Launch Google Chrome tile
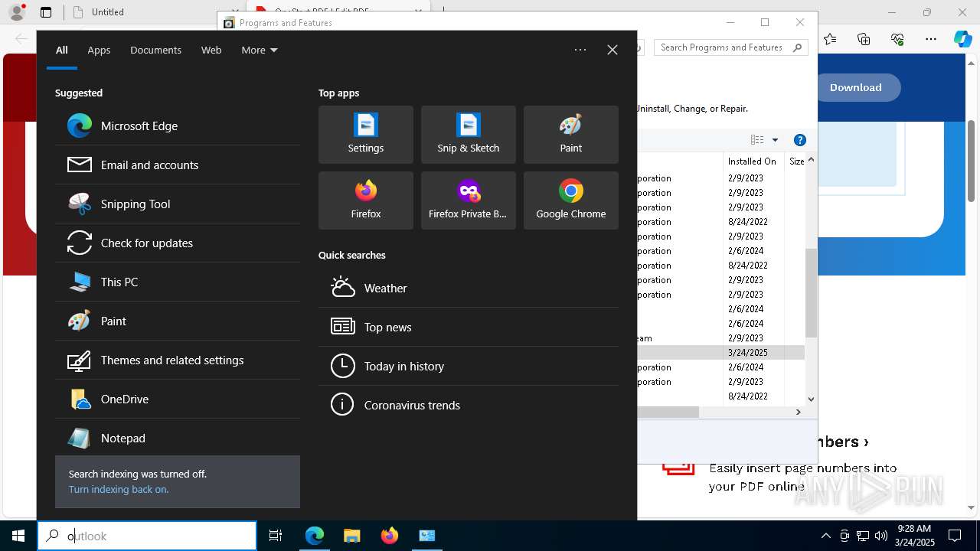Screen dimensions: 980x551 coord(571,201)
